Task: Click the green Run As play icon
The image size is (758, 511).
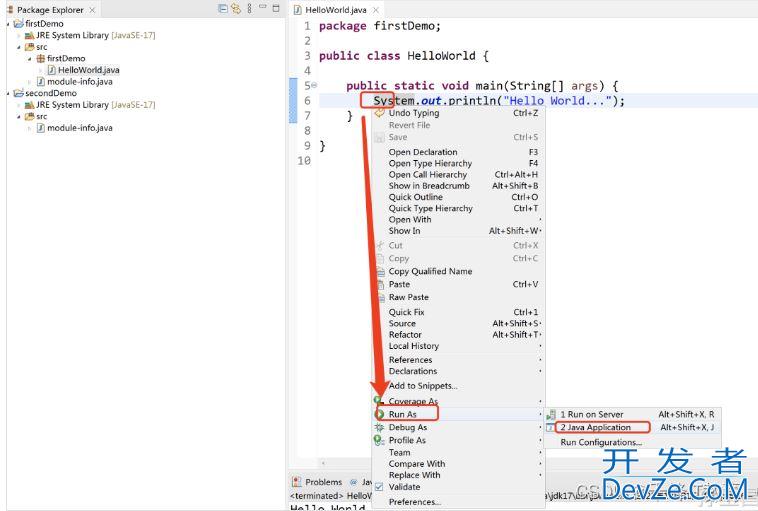Action: click(x=380, y=414)
